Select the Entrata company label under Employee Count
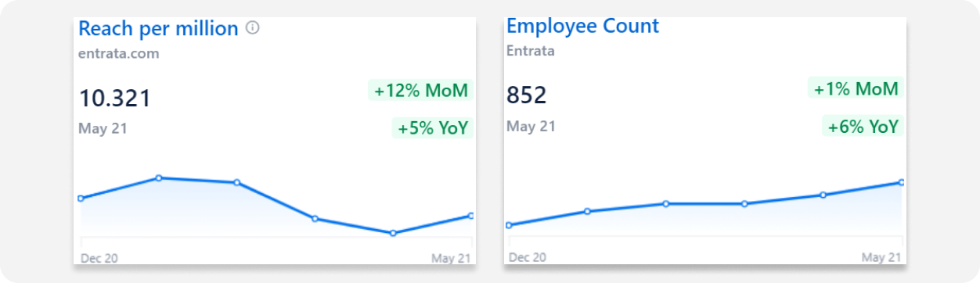Image resolution: width=980 pixels, height=283 pixels. pos(531,52)
